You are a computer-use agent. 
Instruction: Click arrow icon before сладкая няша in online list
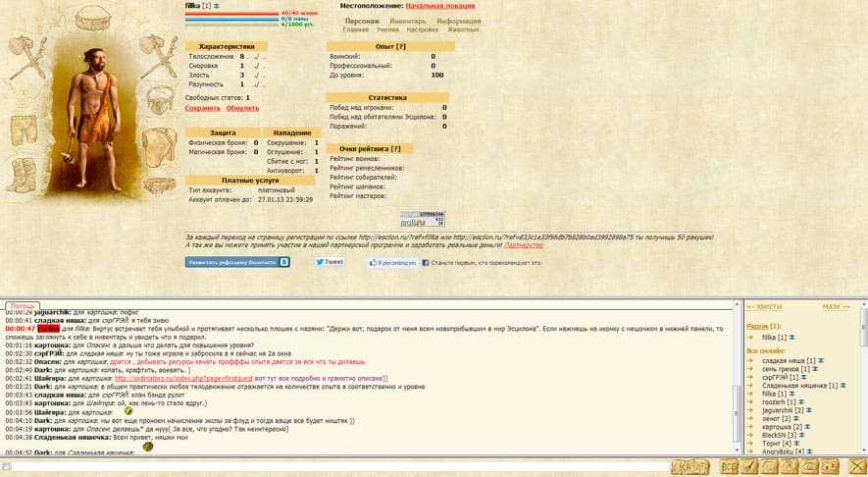pyautogui.click(x=752, y=360)
